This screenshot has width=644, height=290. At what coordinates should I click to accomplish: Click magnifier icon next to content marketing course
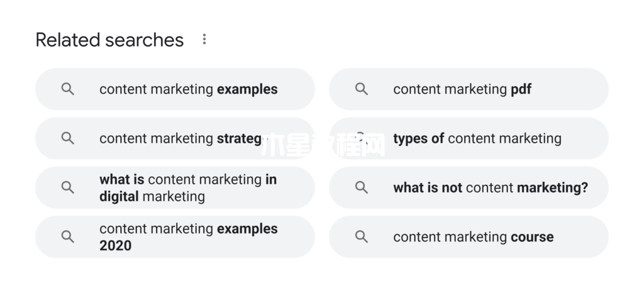point(362,237)
